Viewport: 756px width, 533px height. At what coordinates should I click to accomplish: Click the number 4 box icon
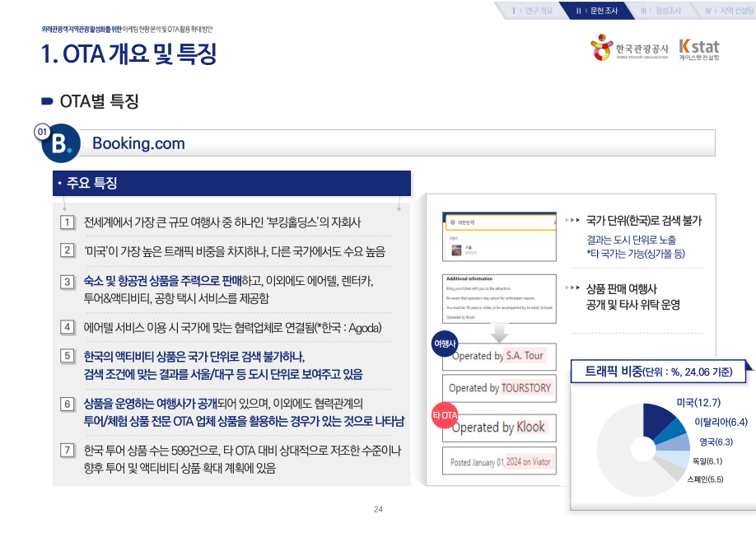pos(68,327)
